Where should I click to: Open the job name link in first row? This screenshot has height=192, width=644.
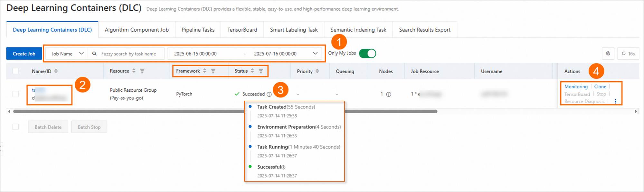[x=39, y=90]
